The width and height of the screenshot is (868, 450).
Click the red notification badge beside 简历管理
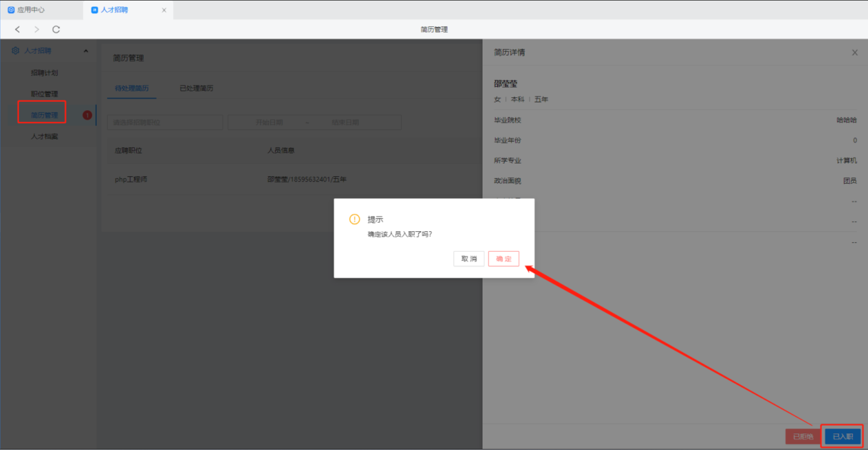(x=87, y=115)
